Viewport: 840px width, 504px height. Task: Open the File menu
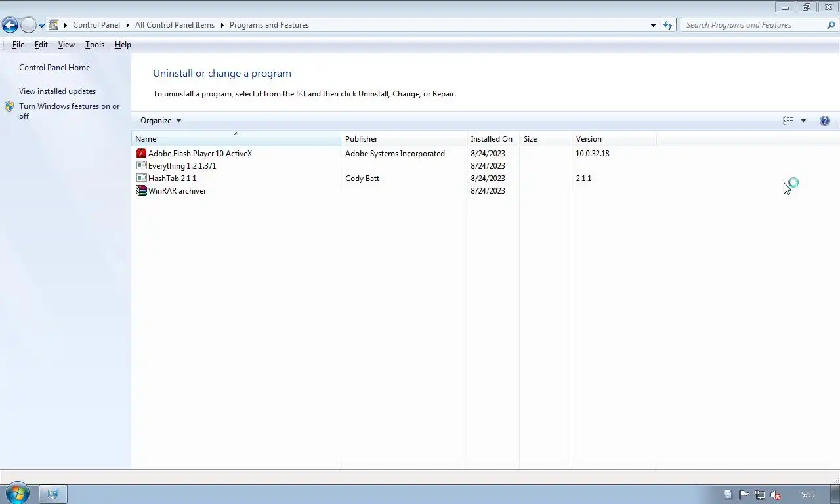point(18,45)
